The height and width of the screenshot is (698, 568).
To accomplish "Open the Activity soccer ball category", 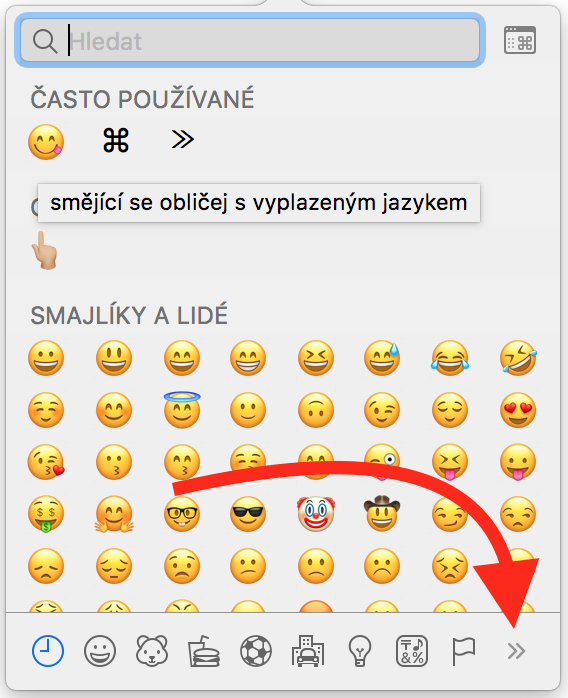I will point(256,651).
